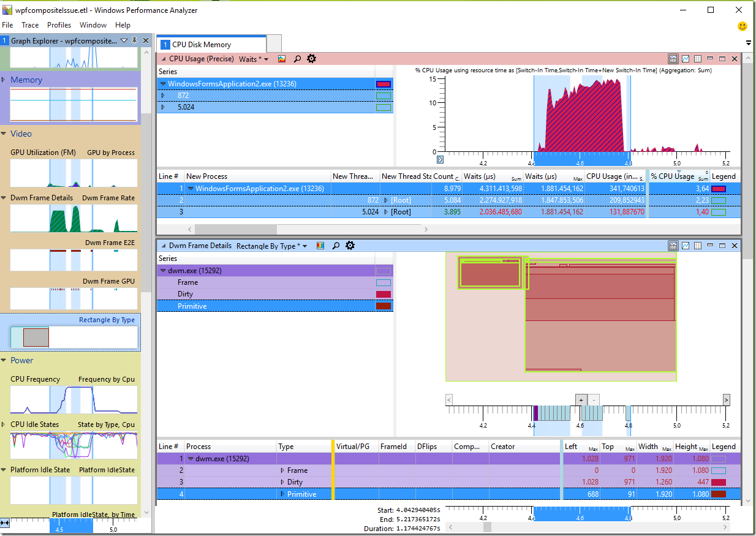756x536 pixels.
Task: Expand the Primitive row in Dwm table
Action: pos(282,494)
